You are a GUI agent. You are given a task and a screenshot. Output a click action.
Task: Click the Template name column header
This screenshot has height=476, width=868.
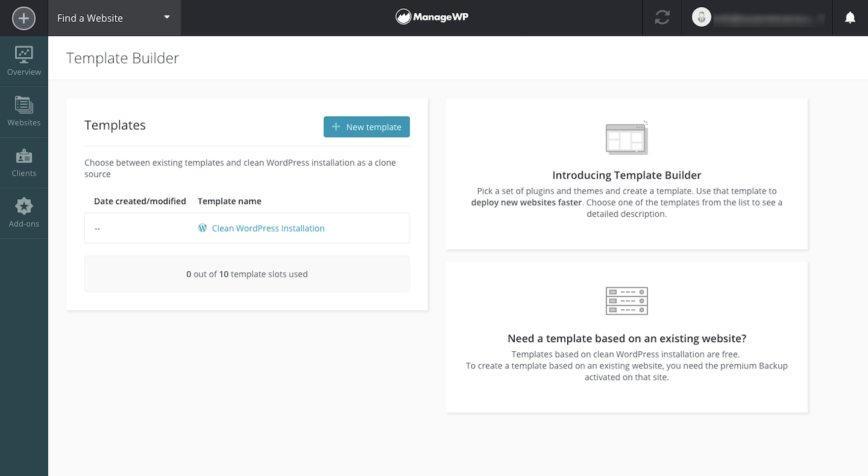pos(229,201)
